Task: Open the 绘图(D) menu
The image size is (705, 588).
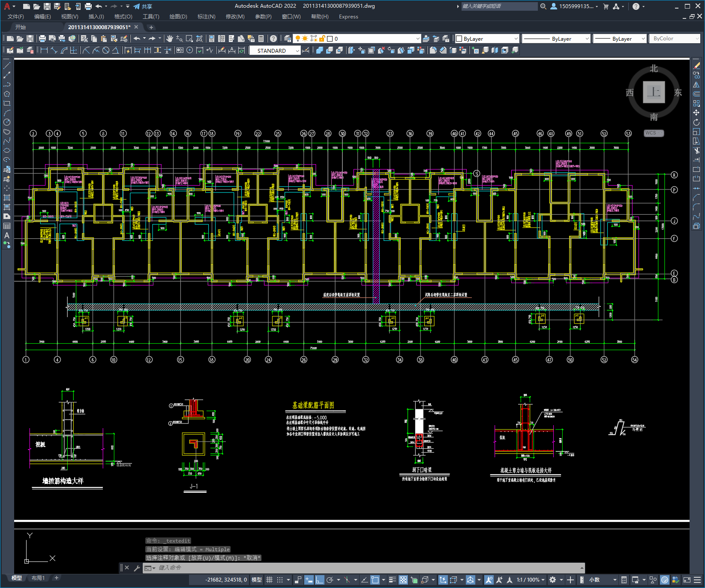Action: pos(178,17)
